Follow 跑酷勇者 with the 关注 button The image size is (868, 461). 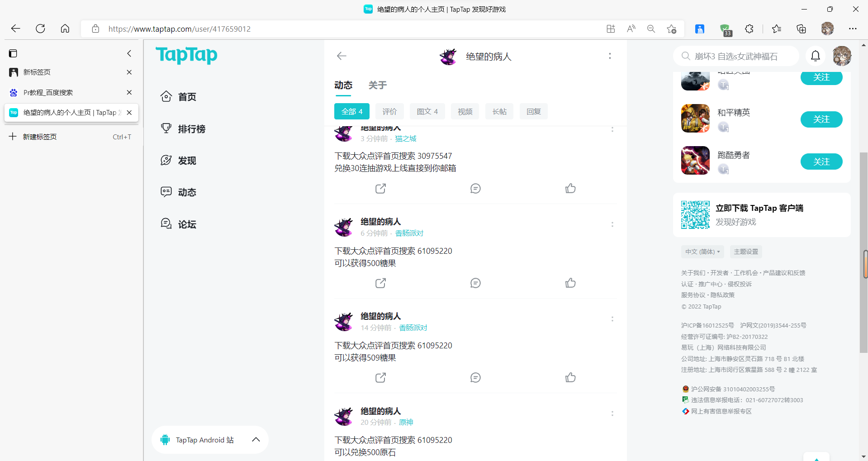coord(821,162)
